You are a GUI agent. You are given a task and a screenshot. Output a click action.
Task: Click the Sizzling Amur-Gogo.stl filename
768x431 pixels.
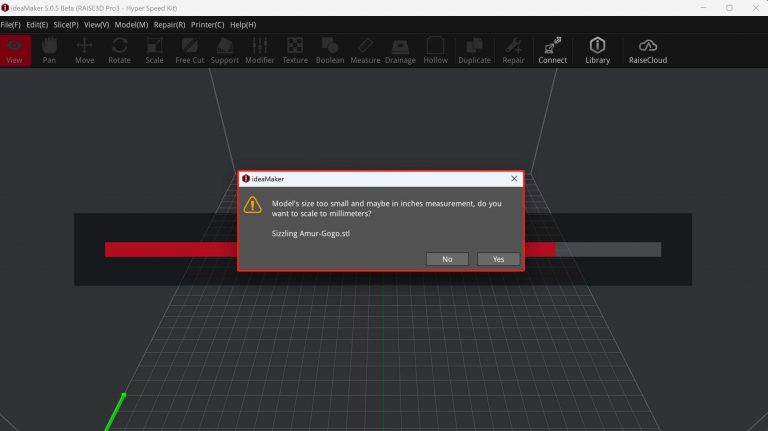(x=311, y=234)
